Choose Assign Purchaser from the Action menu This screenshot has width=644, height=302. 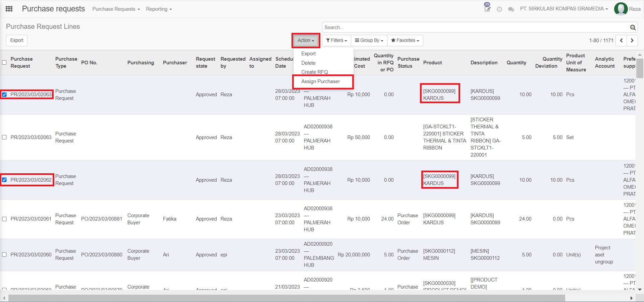point(320,81)
